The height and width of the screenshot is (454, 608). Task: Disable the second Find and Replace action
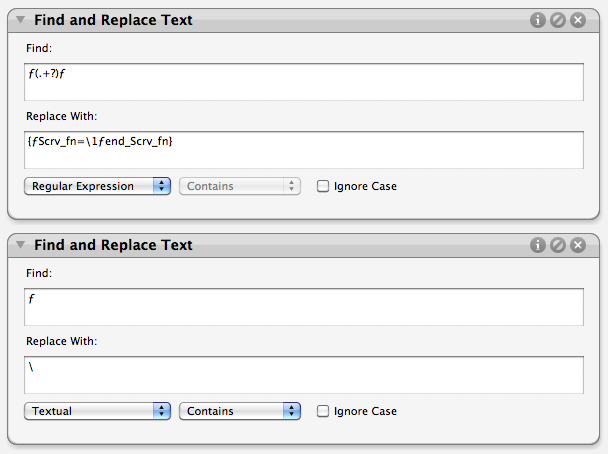[558, 245]
